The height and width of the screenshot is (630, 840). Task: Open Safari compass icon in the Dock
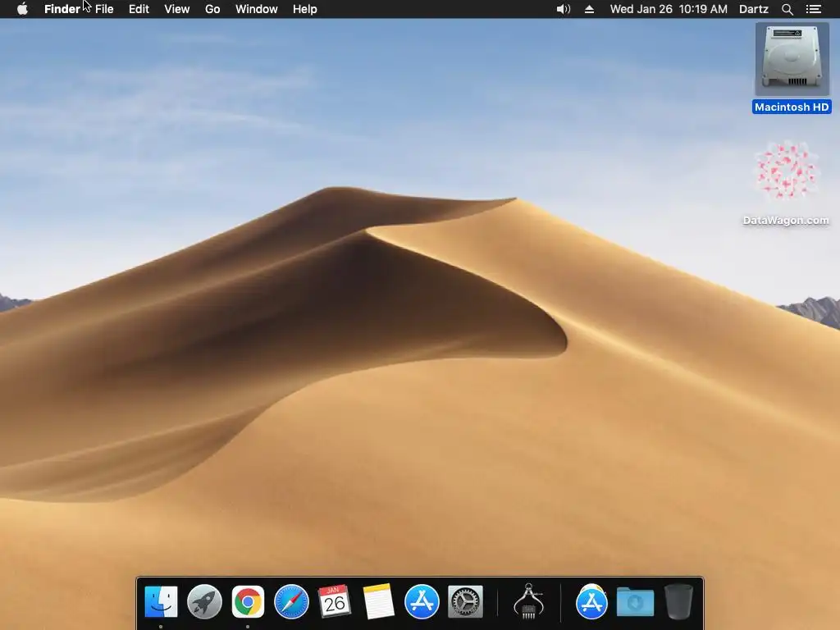(291, 601)
